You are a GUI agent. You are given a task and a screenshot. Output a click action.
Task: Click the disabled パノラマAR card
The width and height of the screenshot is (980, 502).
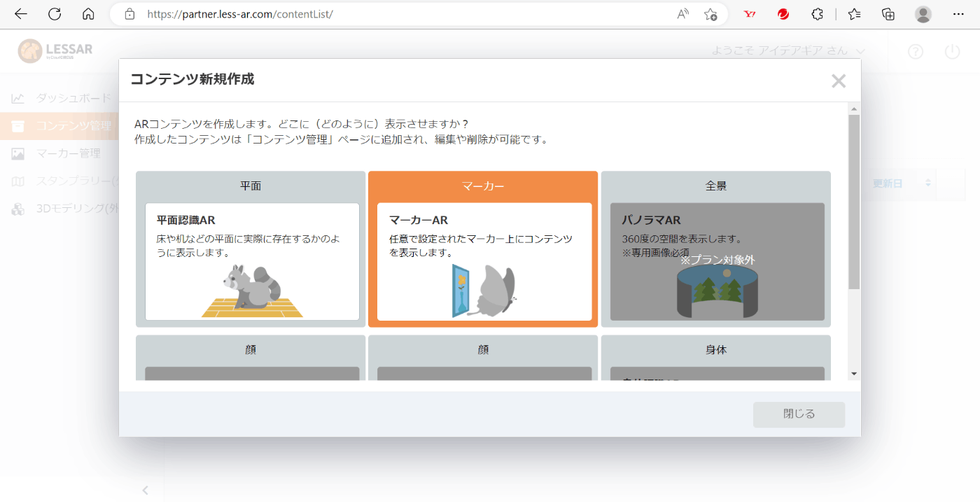point(717,262)
